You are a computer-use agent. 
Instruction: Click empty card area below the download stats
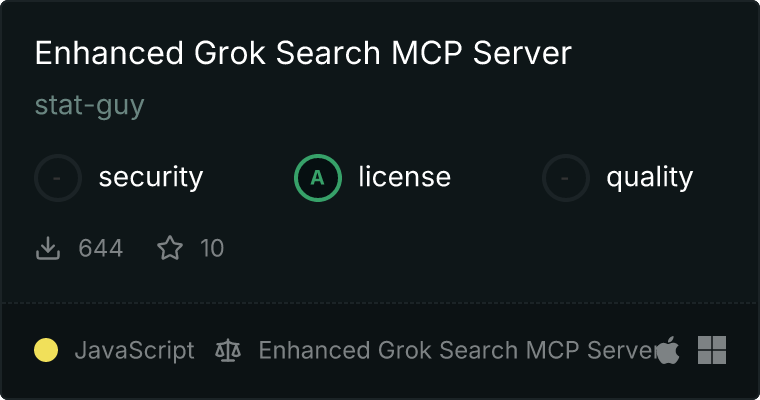(x=380, y=281)
